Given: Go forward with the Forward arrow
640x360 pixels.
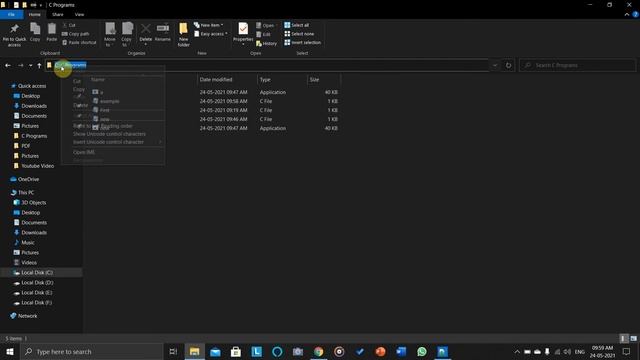Looking at the screenshot, I should [x=20, y=65].
